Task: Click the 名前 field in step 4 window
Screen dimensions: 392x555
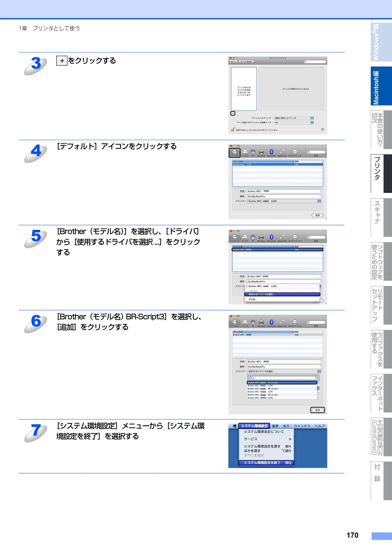Action: (x=284, y=191)
